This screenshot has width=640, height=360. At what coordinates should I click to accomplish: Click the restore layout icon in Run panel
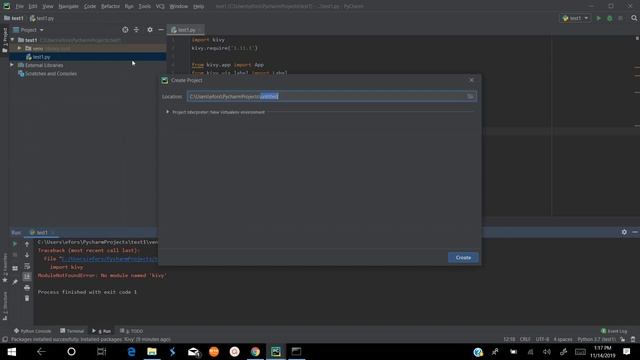(x=15, y=268)
